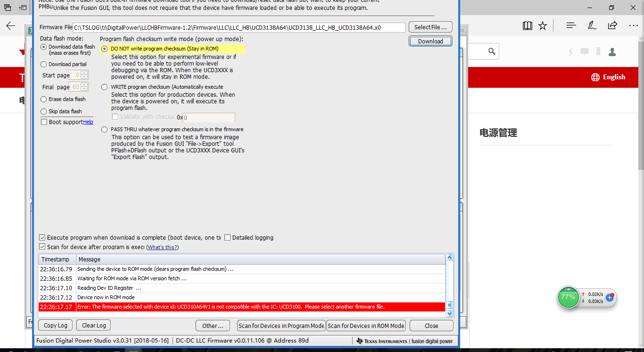Go back in the Edge browser
Viewport: 644px width, 352px height.
tap(11, 25)
